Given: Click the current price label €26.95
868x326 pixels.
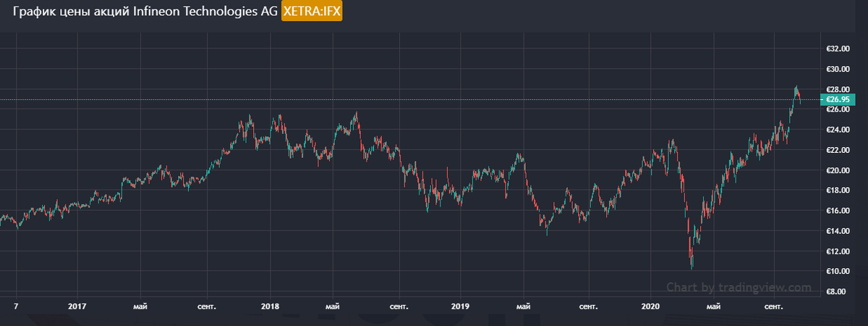Looking at the screenshot, I should point(837,99).
